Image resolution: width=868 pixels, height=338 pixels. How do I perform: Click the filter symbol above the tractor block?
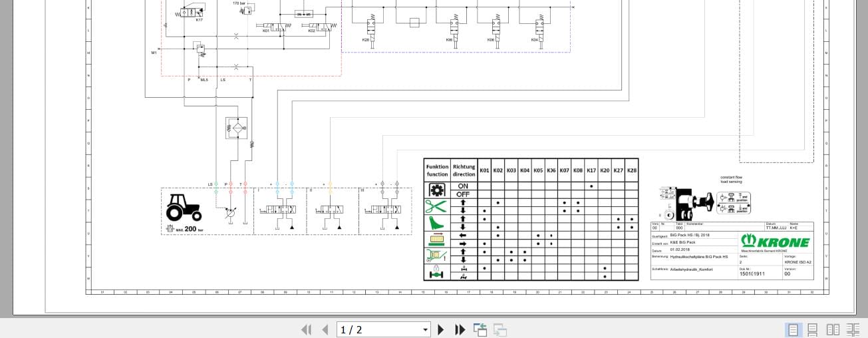point(237,128)
